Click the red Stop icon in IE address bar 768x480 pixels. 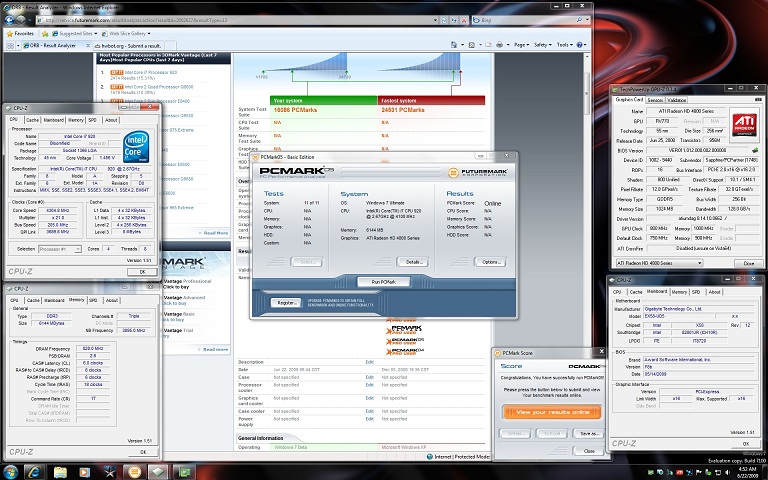pos(463,20)
